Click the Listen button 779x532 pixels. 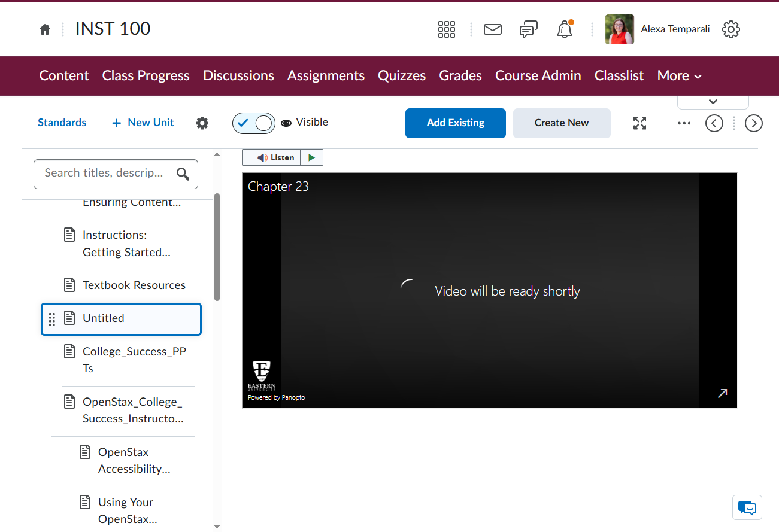pyautogui.click(x=271, y=157)
